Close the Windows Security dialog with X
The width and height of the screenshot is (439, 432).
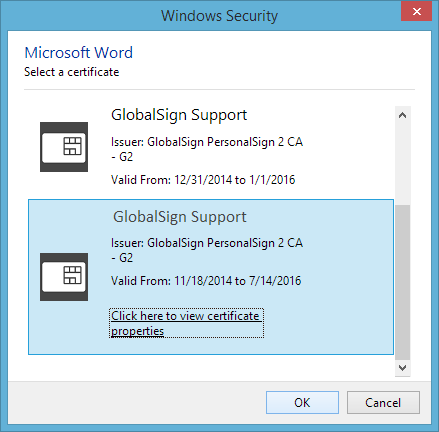[x=416, y=12]
